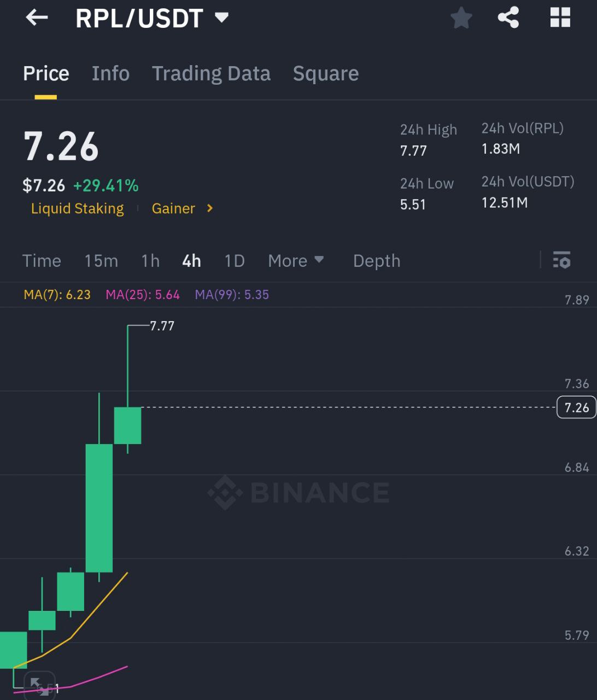Open chart settings icon beside Depth
The height and width of the screenshot is (700, 597).
pos(561,260)
